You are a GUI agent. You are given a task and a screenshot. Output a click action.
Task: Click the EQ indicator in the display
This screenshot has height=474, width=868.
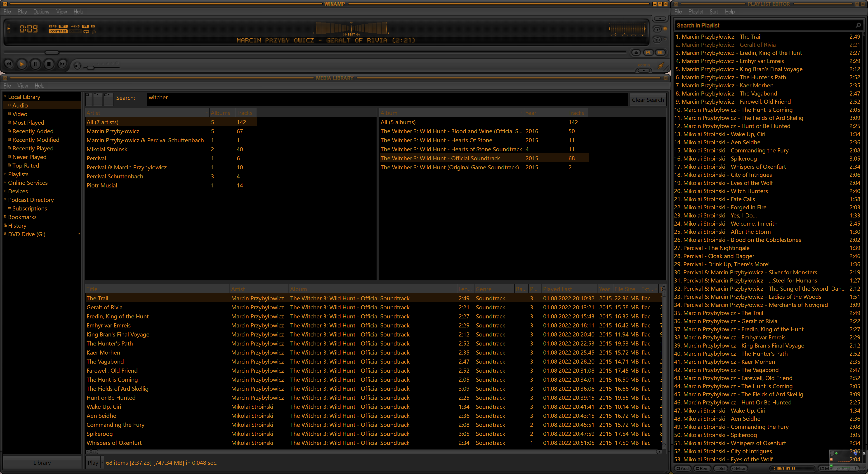click(93, 26)
